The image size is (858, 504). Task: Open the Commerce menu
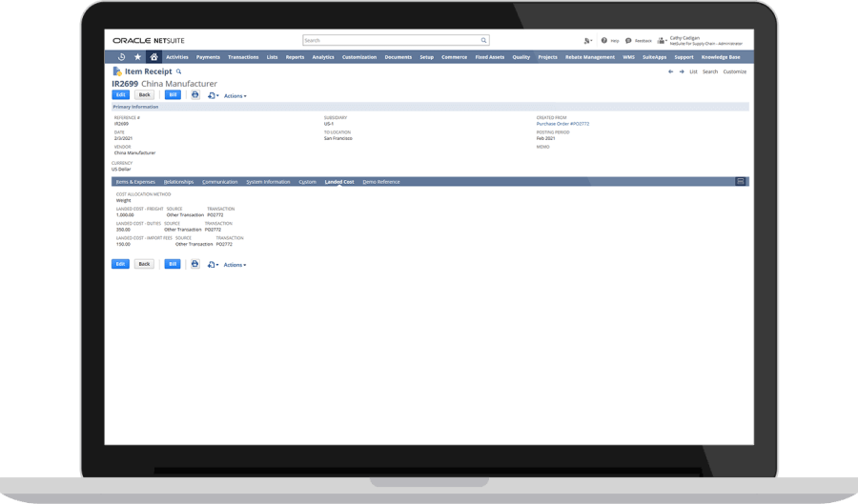[454, 57]
